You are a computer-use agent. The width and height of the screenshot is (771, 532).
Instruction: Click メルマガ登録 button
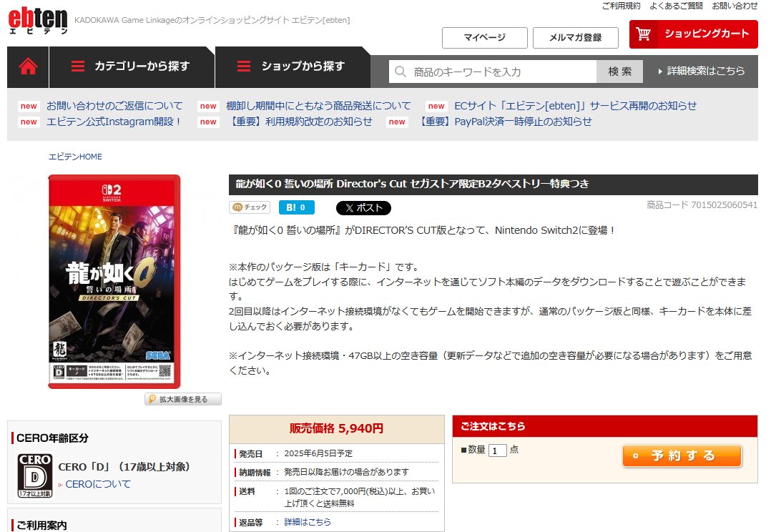[575, 38]
